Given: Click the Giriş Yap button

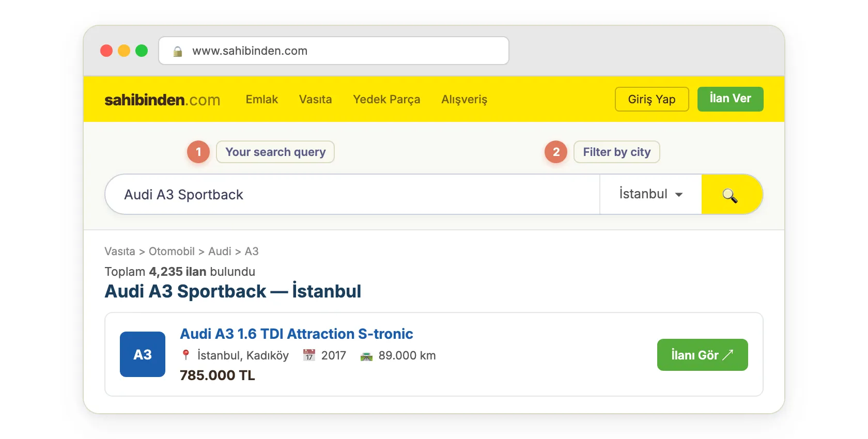Looking at the screenshot, I should pos(652,99).
